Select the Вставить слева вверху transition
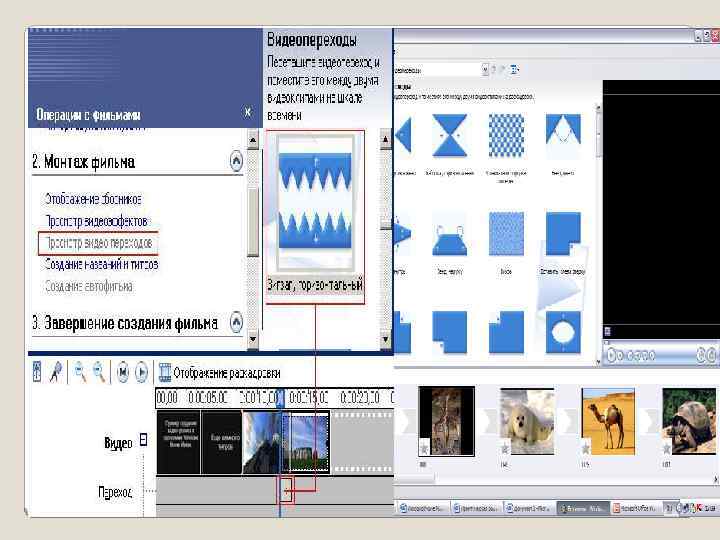This screenshot has height=540, width=720. tap(563, 234)
